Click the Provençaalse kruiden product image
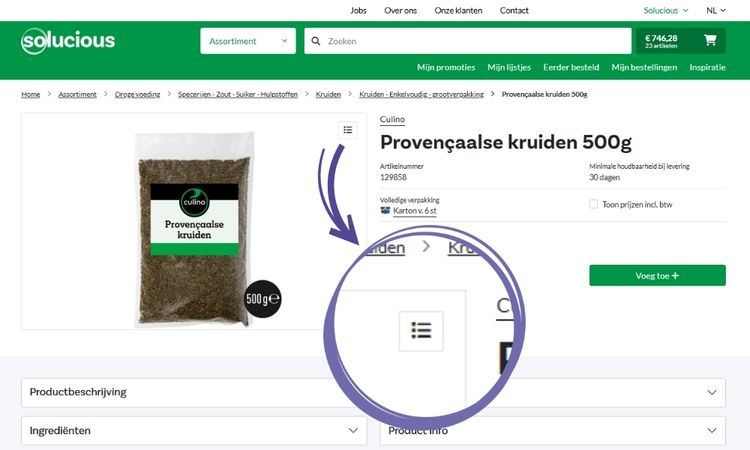 coord(194,229)
